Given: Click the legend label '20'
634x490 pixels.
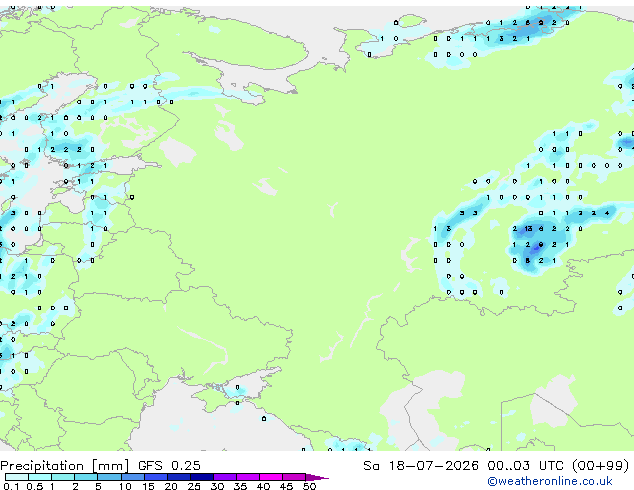Looking at the screenshot, I should point(171,486).
